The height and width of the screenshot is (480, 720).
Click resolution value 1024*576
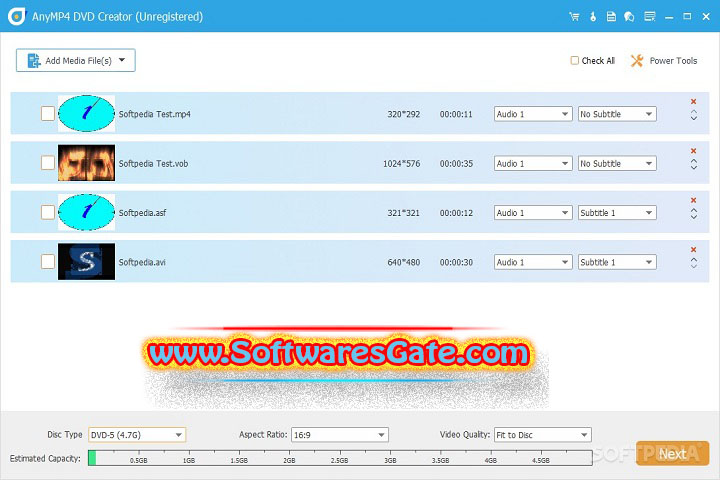(401, 164)
